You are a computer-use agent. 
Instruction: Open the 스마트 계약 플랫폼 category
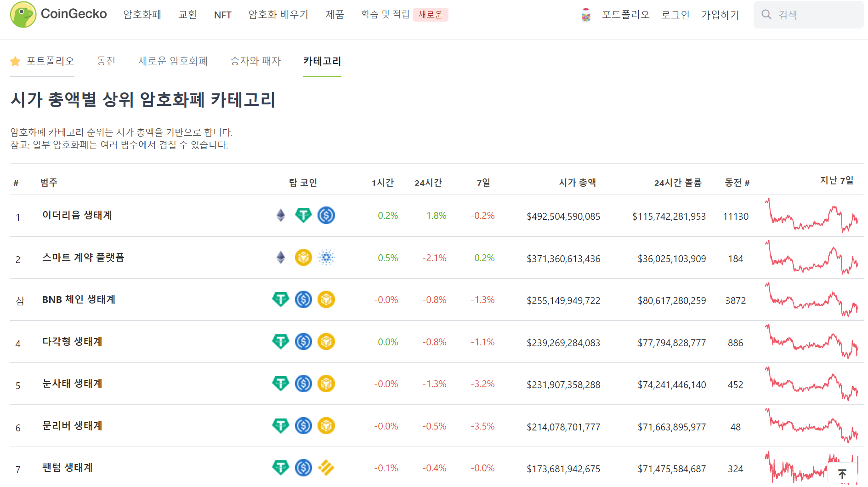click(x=83, y=258)
